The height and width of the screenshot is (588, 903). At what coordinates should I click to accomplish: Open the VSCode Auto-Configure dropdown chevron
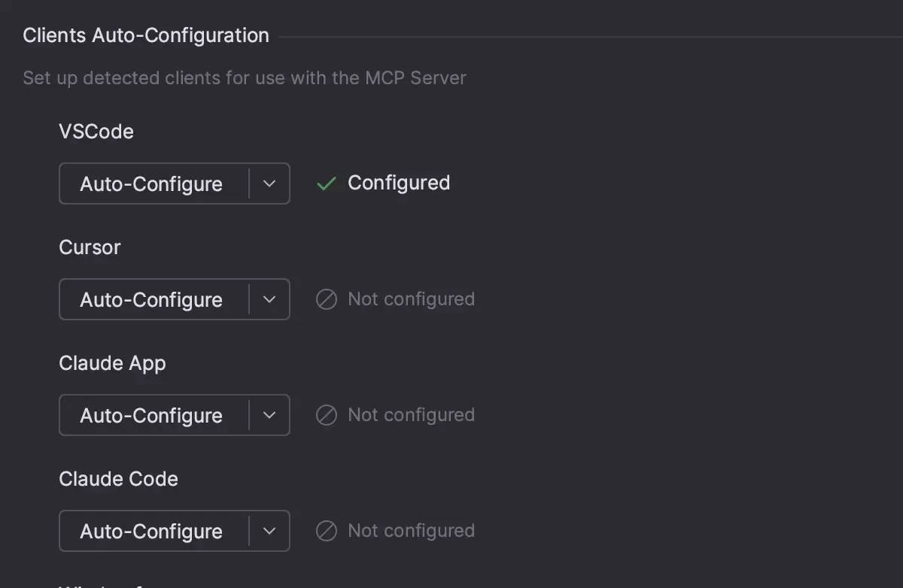[x=269, y=183]
